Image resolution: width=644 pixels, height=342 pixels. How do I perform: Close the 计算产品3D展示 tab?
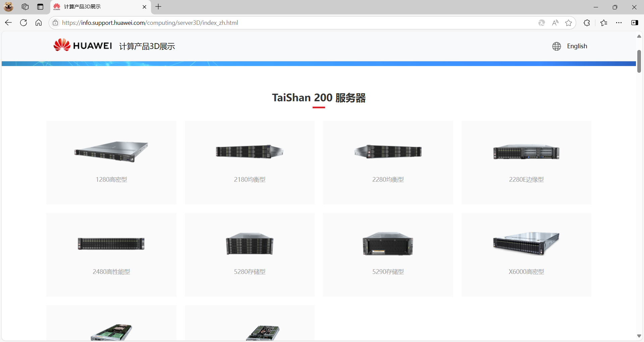click(144, 7)
